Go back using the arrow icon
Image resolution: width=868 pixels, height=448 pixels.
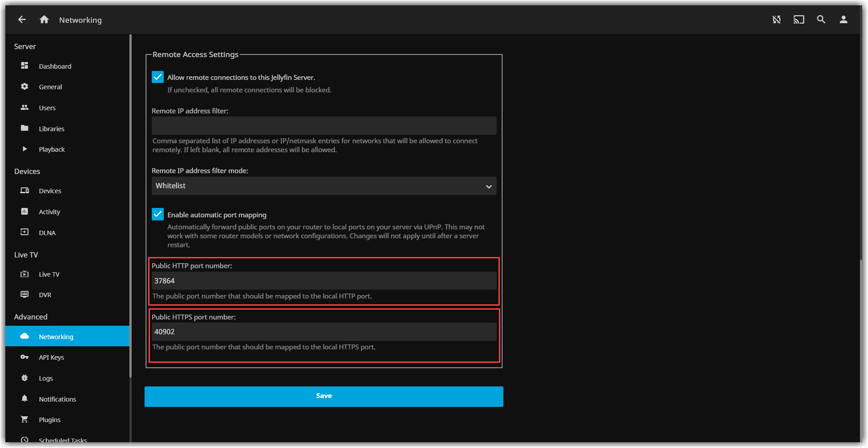pos(22,20)
